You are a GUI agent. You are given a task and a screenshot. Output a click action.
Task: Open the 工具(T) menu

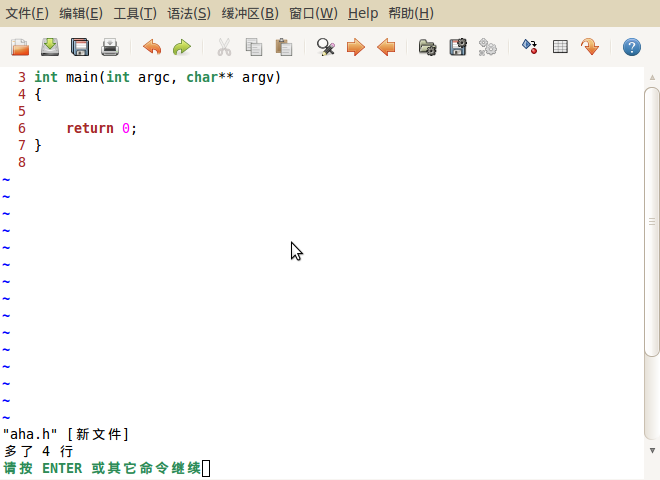pyautogui.click(x=135, y=13)
